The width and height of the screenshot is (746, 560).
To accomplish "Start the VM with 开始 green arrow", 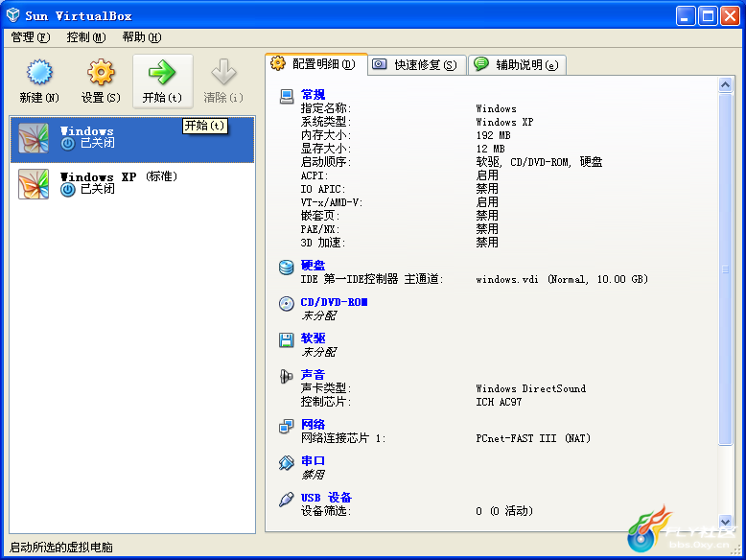I will click(x=162, y=72).
